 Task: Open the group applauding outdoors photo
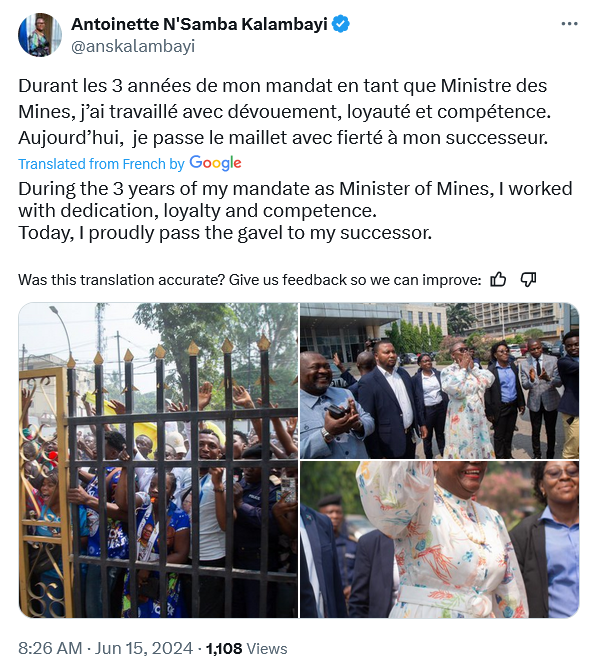coord(440,381)
